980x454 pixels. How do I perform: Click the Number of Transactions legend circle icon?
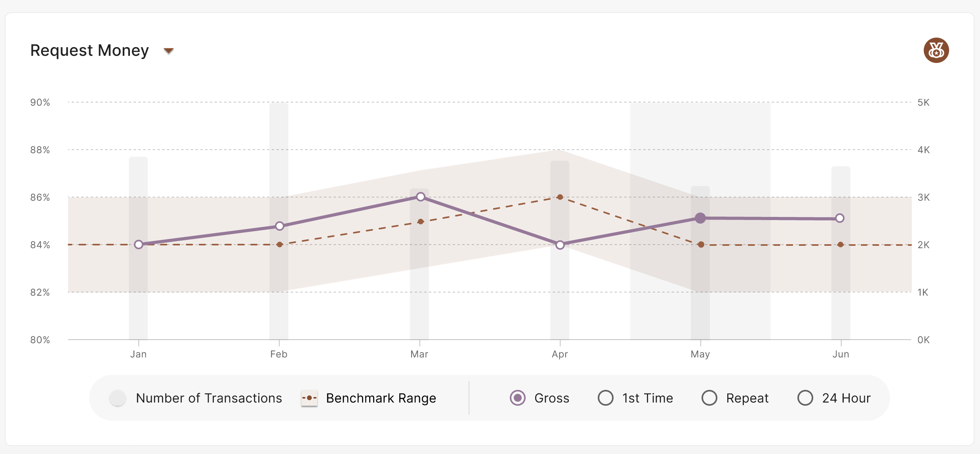(117, 398)
